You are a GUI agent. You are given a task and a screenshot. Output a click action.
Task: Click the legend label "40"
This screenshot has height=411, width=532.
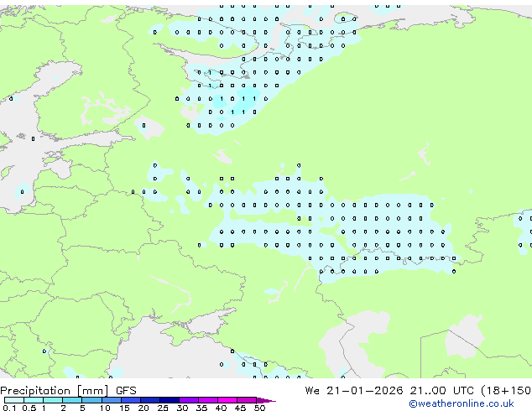[x=221, y=408]
